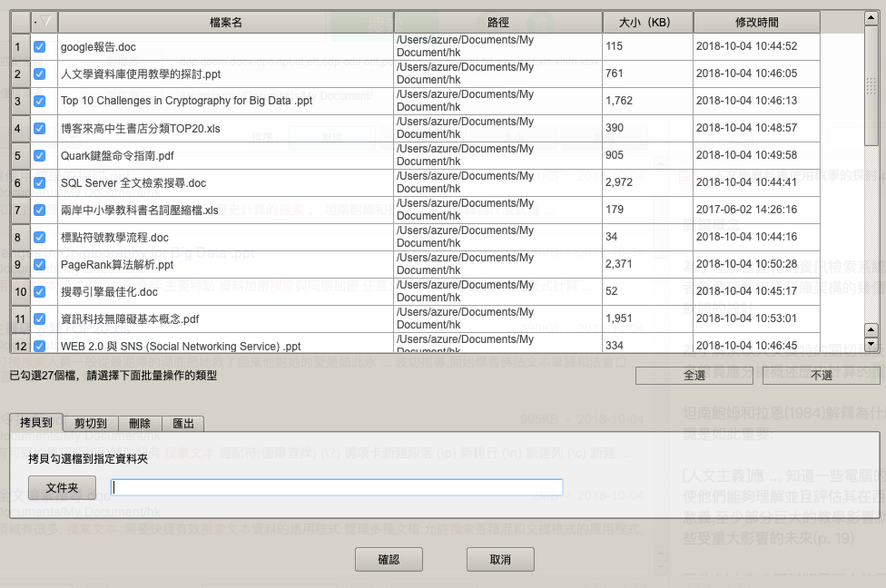Deselect the PageRank算法解析.ppt checkbox

[x=40, y=264]
